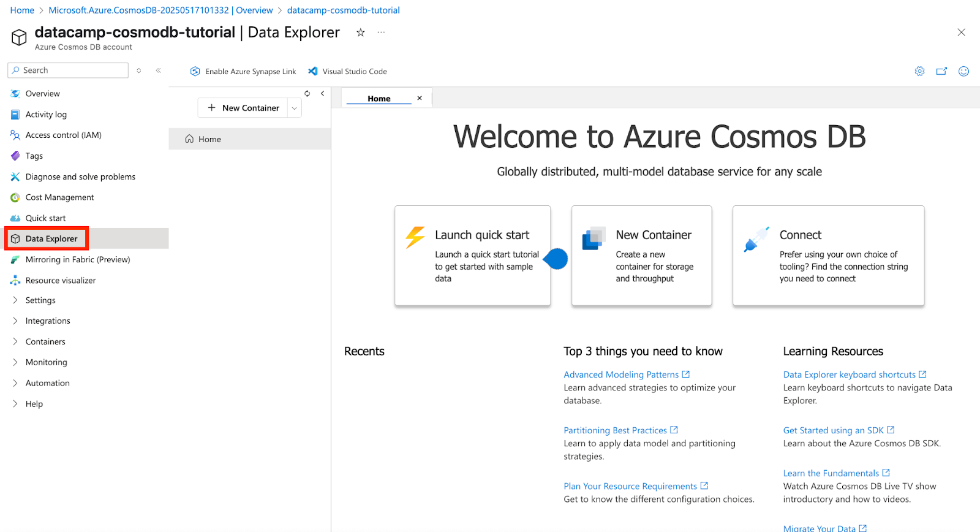Click the open full screen icon
The height and width of the screenshot is (532, 980).
pyautogui.click(x=941, y=71)
